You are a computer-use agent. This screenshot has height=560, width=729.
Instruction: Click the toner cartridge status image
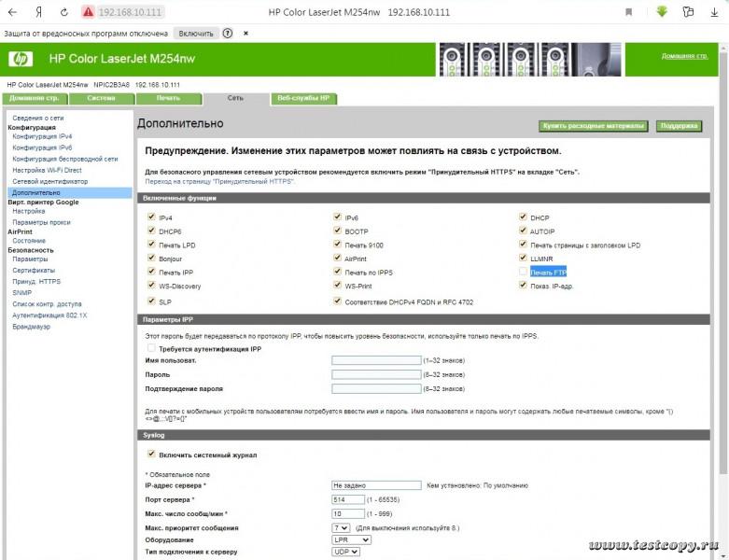click(x=530, y=60)
